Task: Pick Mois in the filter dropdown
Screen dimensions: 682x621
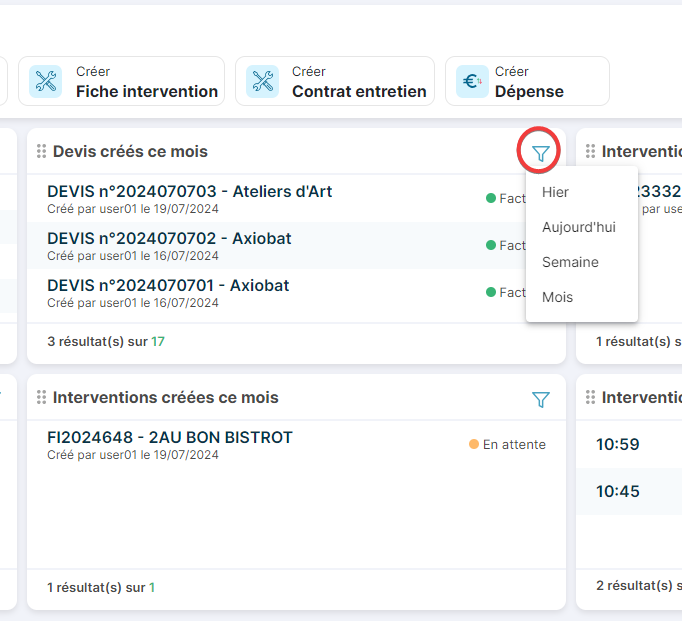Action: click(x=557, y=297)
